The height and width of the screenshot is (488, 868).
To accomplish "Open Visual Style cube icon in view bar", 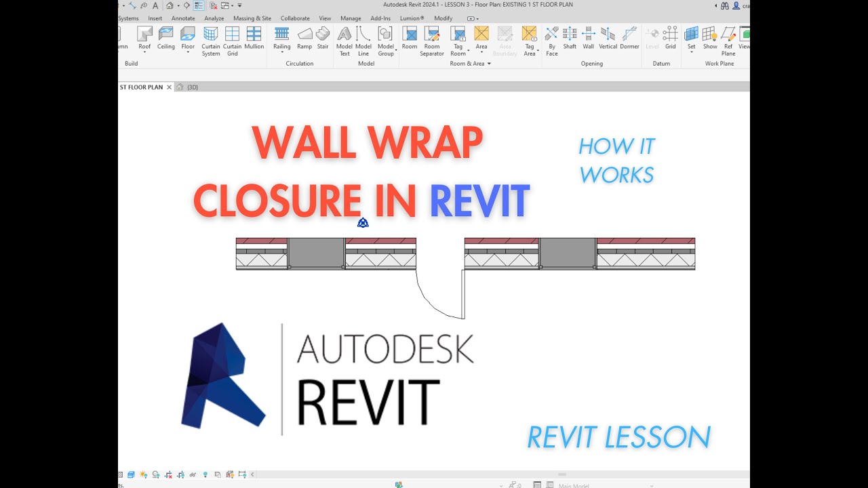I will [131, 474].
